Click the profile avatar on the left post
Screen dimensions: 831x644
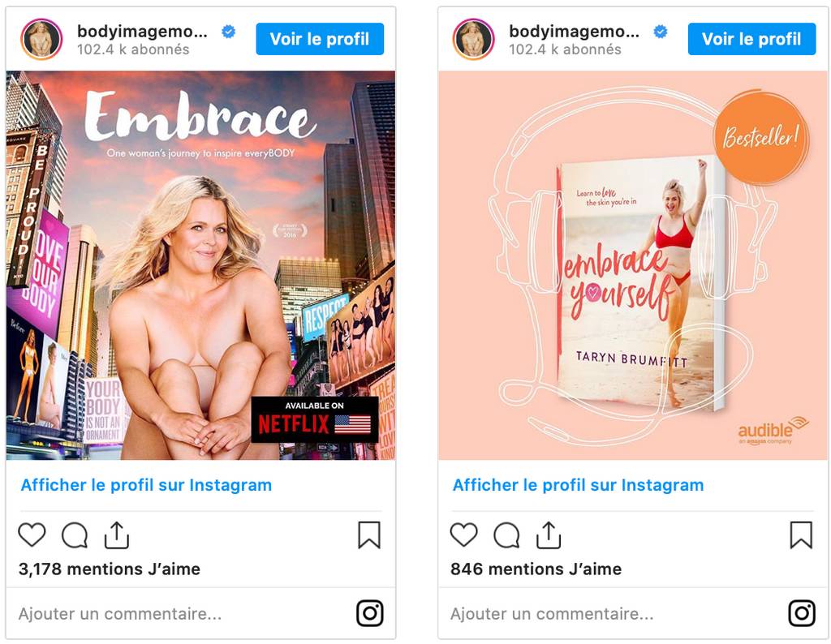pyautogui.click(x=41, y=39)
